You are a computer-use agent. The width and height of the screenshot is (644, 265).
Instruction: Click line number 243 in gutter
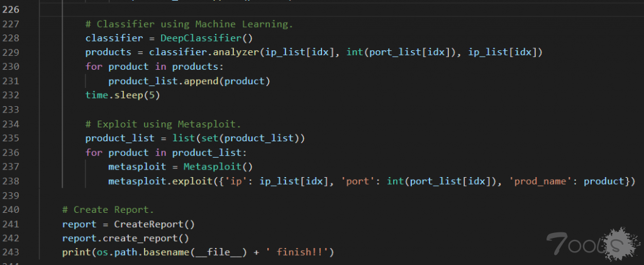pyautogui.click(x=11, y=252)
